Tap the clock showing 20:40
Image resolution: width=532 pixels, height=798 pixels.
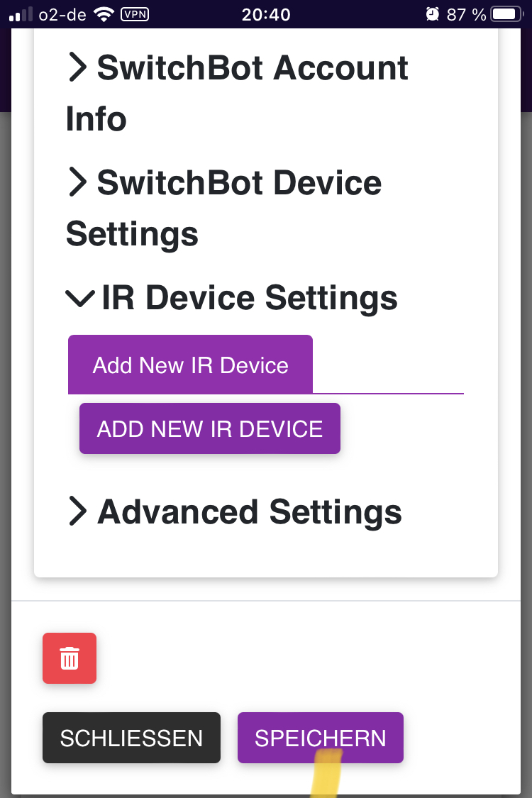(266, 13)
